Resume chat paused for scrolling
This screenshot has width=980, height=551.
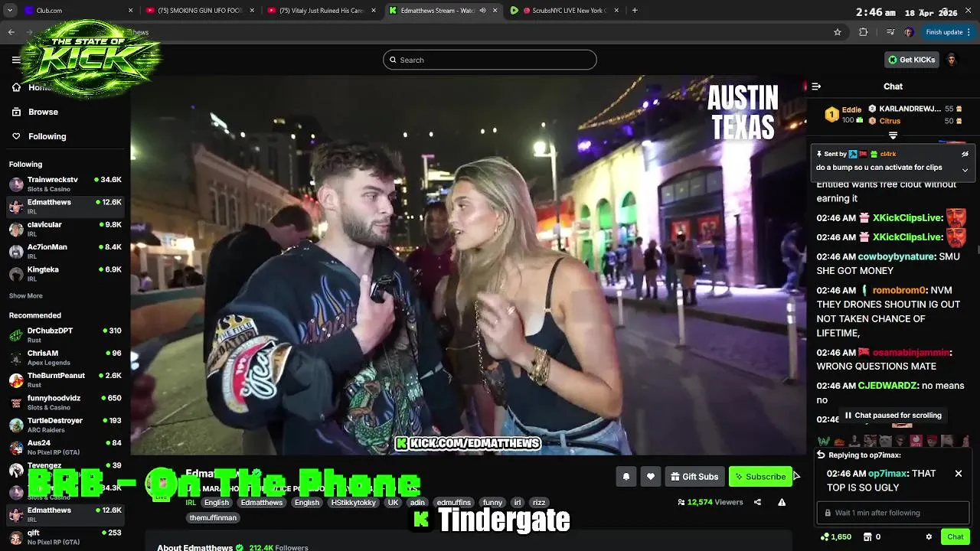893,416
